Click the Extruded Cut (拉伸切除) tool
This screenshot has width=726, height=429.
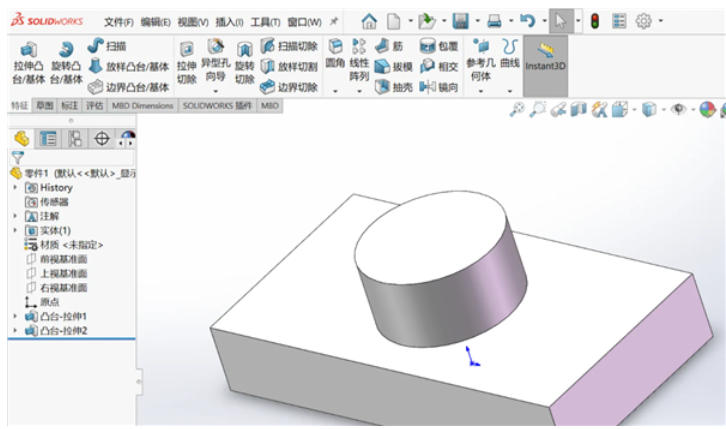click(186, 61)
